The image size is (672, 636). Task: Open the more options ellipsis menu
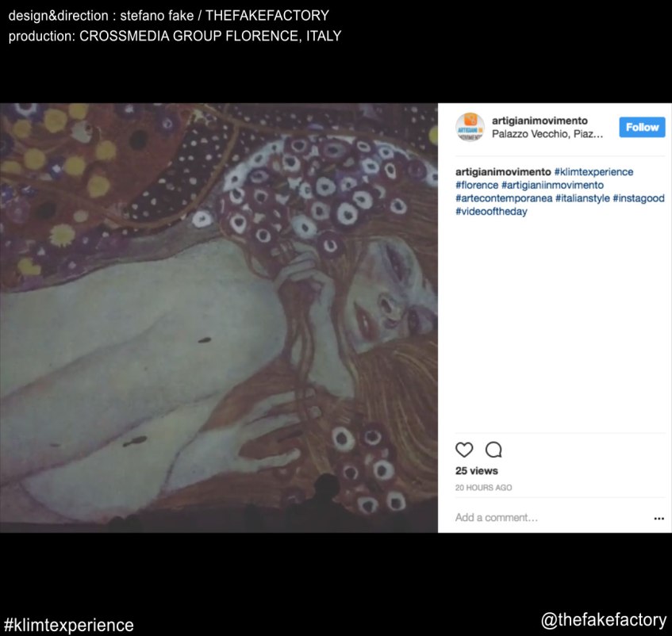click(659, 519)
